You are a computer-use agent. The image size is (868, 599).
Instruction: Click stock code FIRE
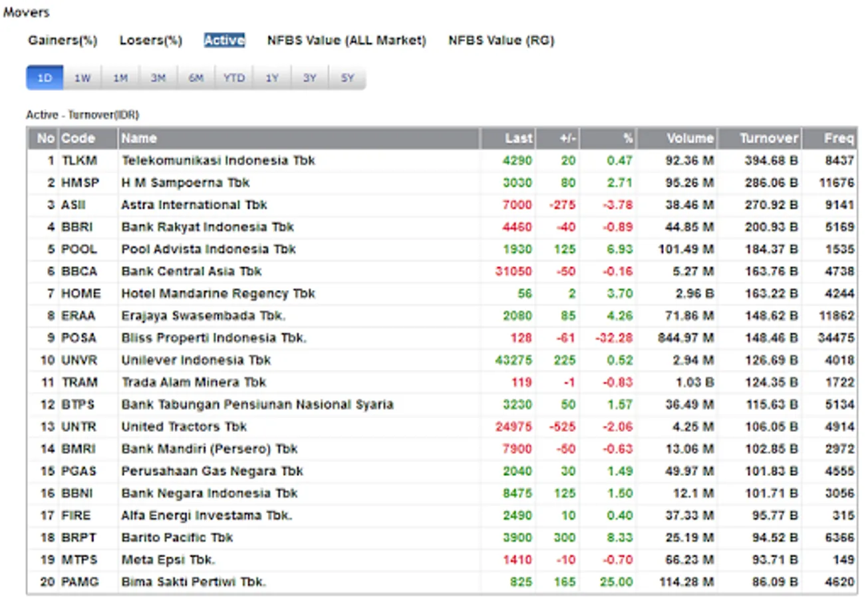click(76, 515)
